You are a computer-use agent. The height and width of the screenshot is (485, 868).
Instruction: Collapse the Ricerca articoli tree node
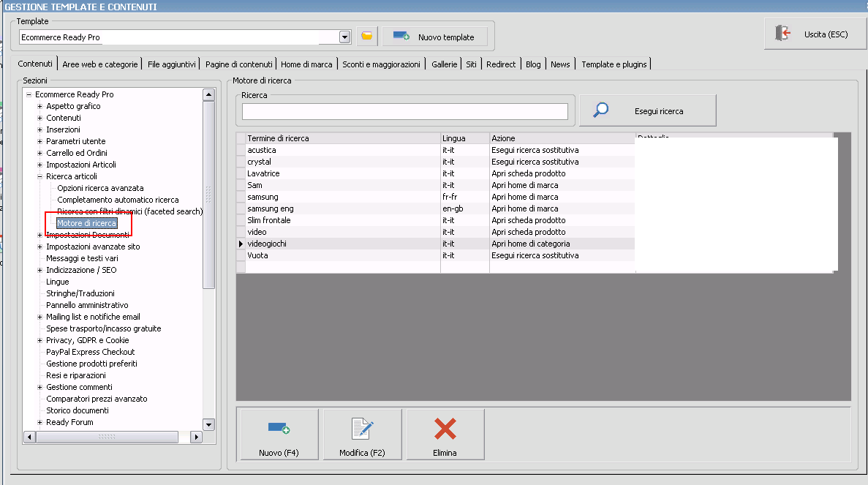40,176
